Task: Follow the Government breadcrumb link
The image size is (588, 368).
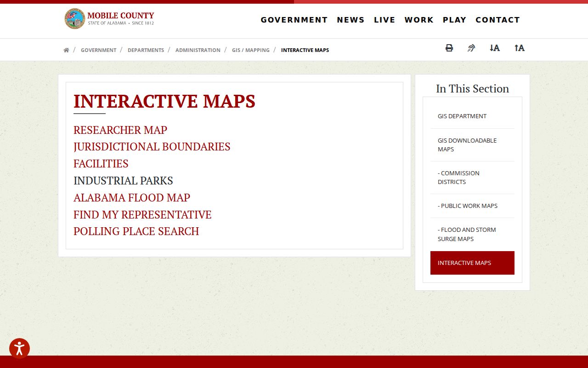Action: (x=98, y=50)
